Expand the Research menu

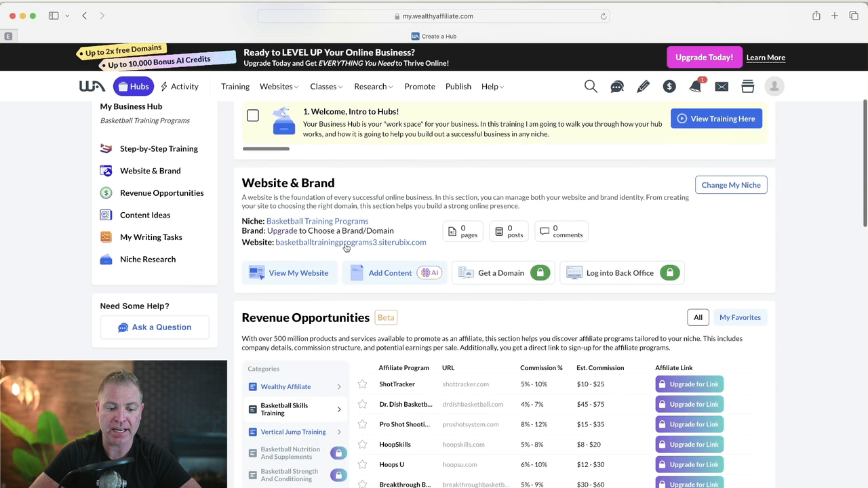373,86
